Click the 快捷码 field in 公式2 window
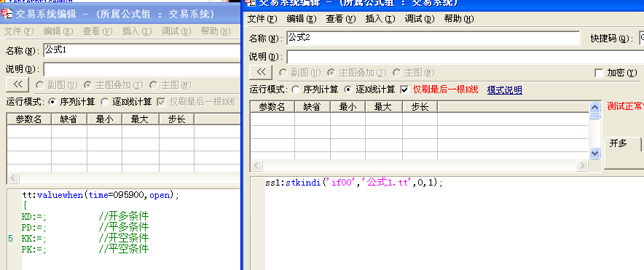This screenshot has height=270, width=644. coord(642,39)
